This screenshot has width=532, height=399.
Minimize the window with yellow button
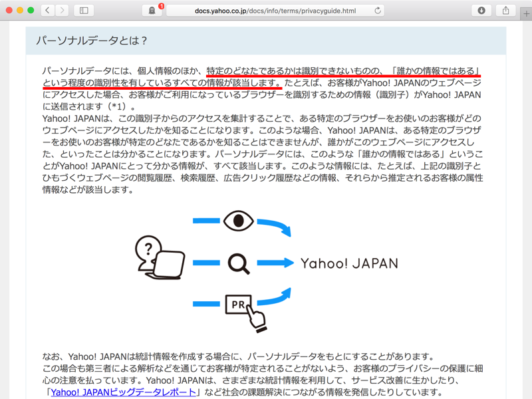[x=20, y=11]
